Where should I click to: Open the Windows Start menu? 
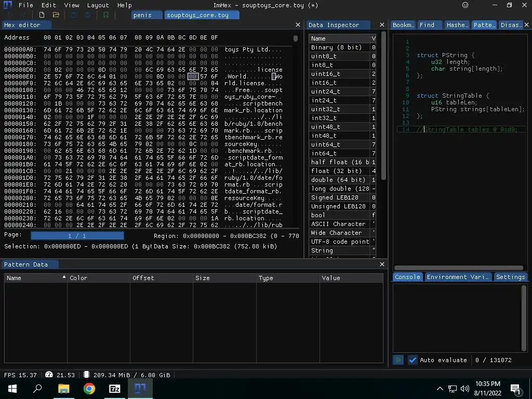pos(12,389)
